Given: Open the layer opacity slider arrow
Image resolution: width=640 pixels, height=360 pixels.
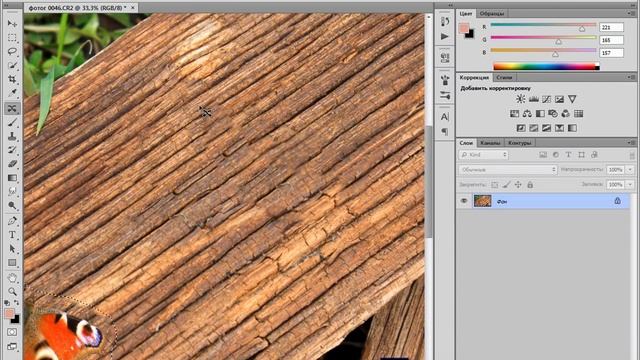Looking at the screenshot, I should (631, 169).
